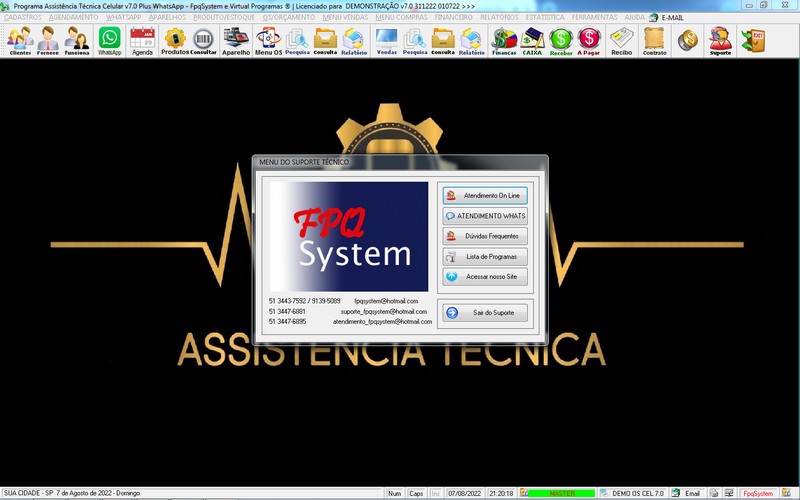Image resolution: width=800 pixels, height=500 pixels.
Task: Open the MENU VENDAS menu
Action: point(345,17)
